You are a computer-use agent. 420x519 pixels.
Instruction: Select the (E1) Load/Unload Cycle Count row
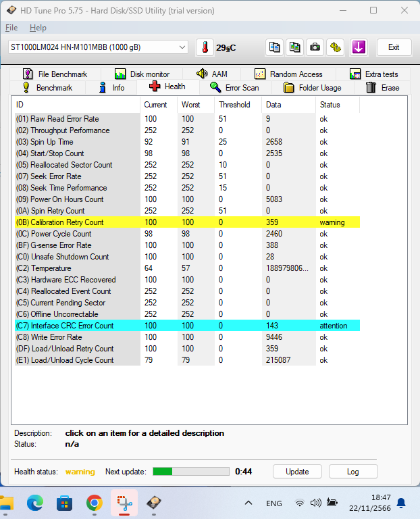coord(187,360)
